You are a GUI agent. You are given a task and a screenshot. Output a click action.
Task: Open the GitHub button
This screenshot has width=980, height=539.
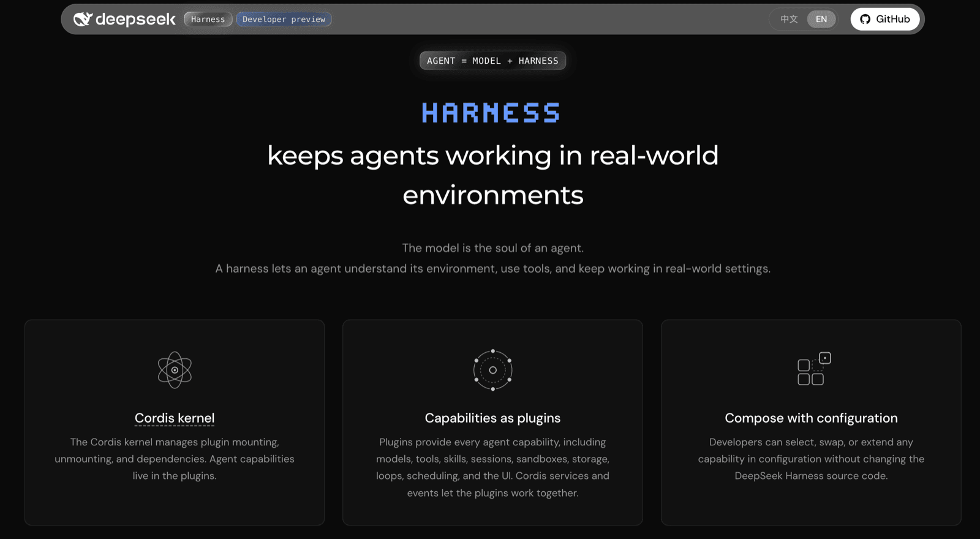885,19
